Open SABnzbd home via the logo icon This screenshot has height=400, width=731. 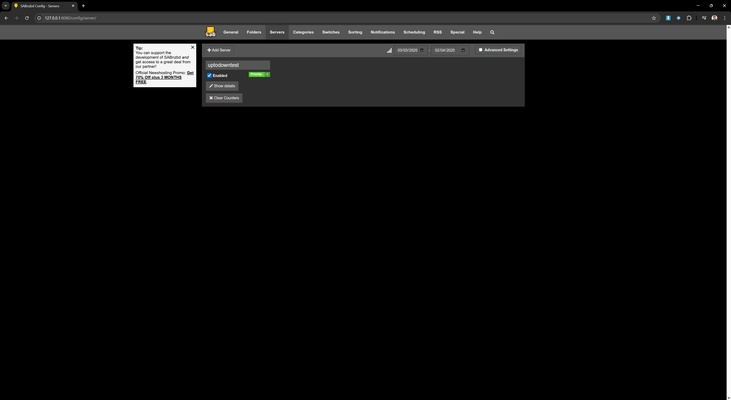pos(210,32)
